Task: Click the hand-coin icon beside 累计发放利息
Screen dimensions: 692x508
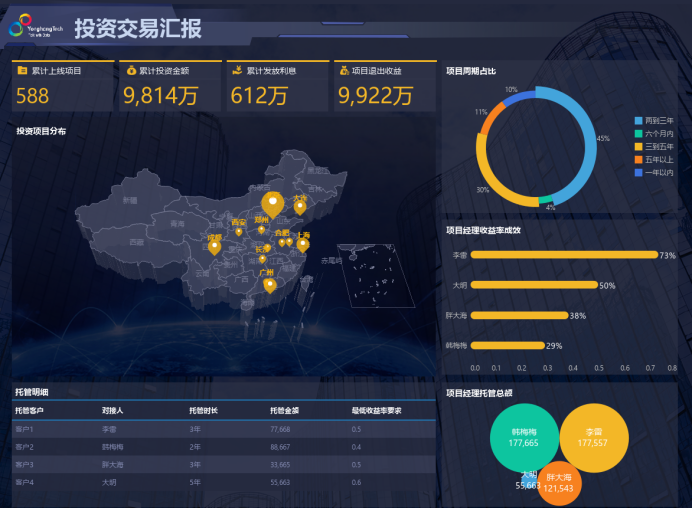Action: coord(236,71)
